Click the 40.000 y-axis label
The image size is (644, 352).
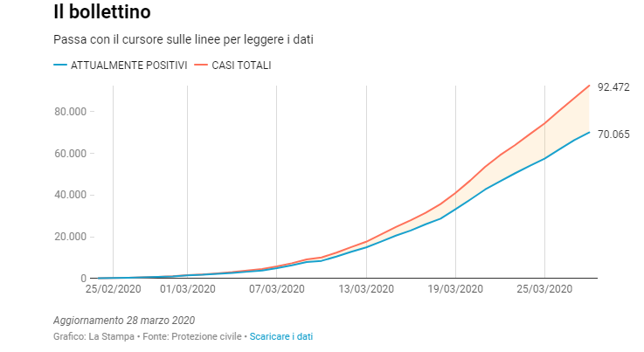[68, 195]
